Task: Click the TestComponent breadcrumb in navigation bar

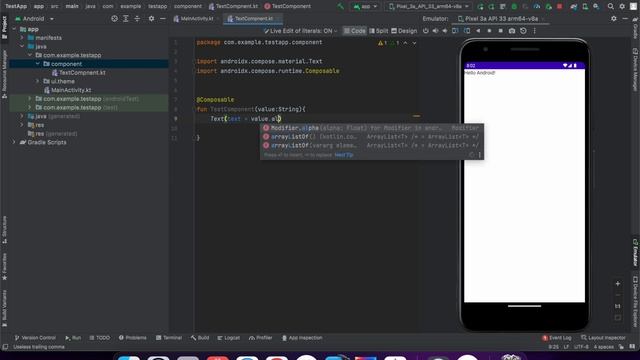Action: coord(287,7)
